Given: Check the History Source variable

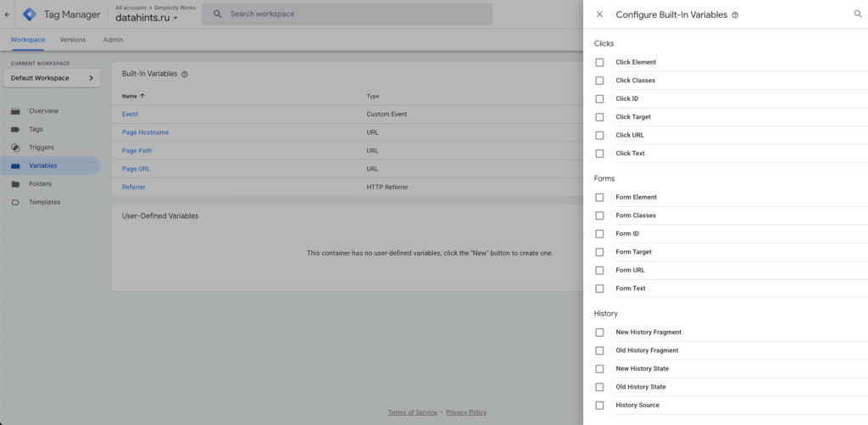Looking at the screenshot, I should point(599,405).
